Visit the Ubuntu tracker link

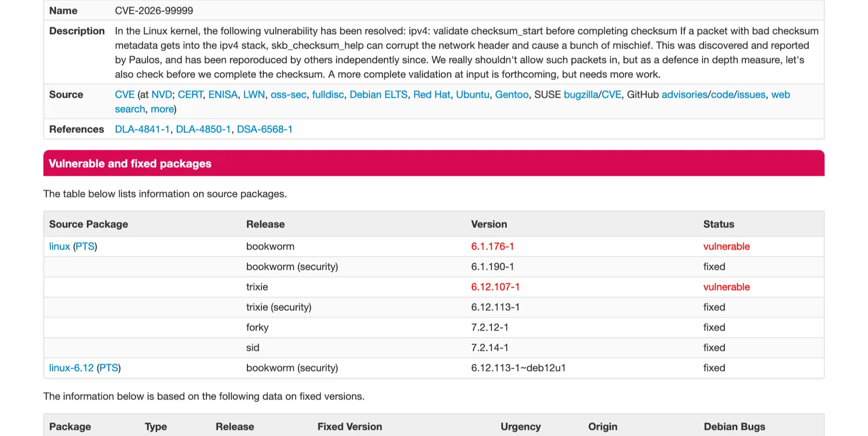[x=473, y=94]
